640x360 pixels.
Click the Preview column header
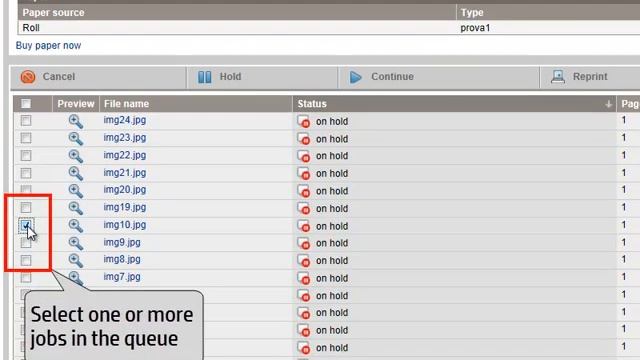point(76,104)
